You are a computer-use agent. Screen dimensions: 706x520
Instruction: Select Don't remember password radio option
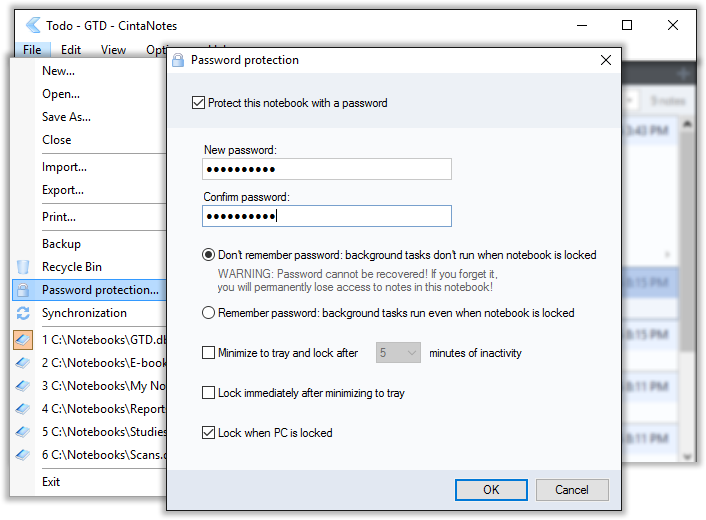click(x=208, y=255)
